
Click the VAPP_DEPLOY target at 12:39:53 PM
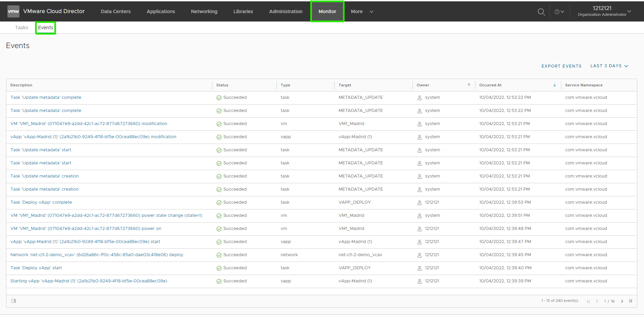[x=354, y=202]
